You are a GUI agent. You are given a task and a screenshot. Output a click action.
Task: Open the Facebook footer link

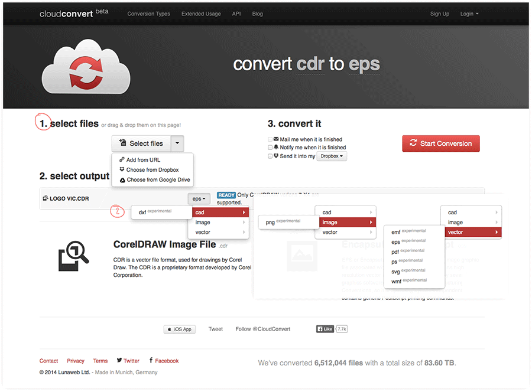tap(164, 361)
